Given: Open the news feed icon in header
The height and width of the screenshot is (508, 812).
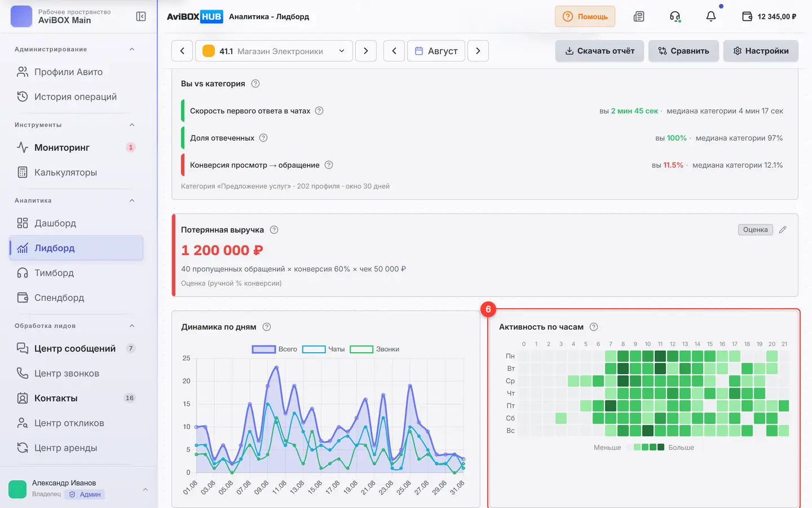Looking at the screenshot, I should (x=639, y=16).
